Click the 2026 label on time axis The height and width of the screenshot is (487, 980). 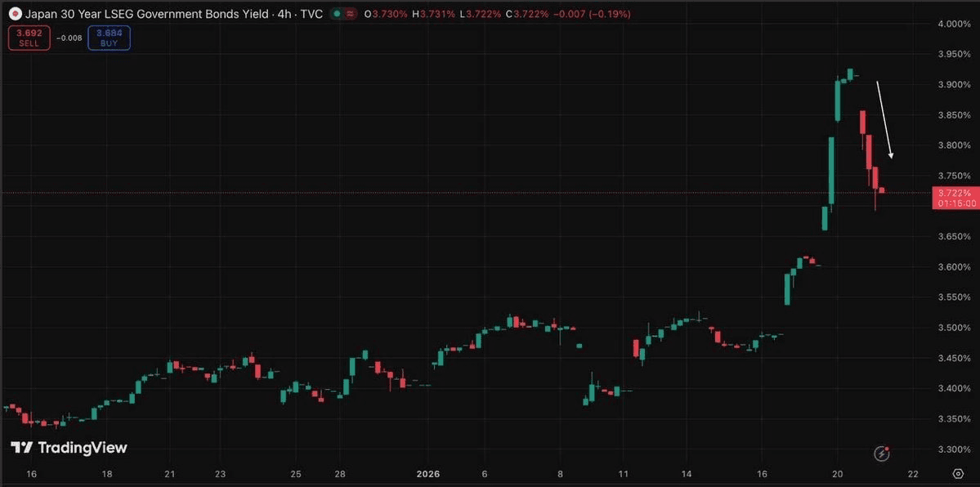tap(428, 474)
